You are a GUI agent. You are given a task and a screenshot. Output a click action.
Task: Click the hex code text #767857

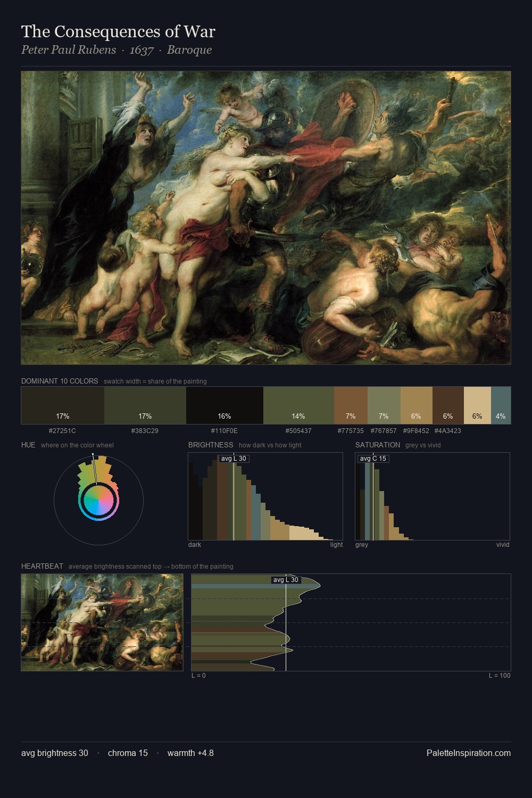pyautogui.click(x=384, y=431)
